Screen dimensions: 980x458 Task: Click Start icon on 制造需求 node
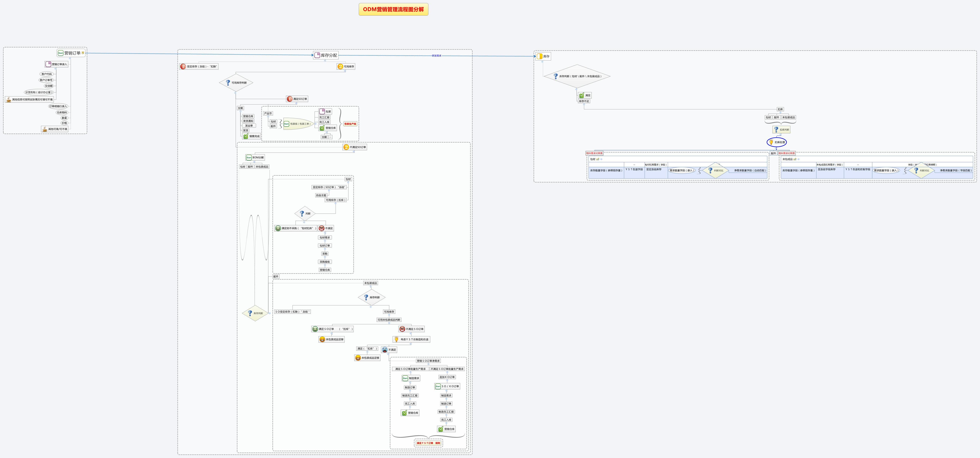(405, 378)
